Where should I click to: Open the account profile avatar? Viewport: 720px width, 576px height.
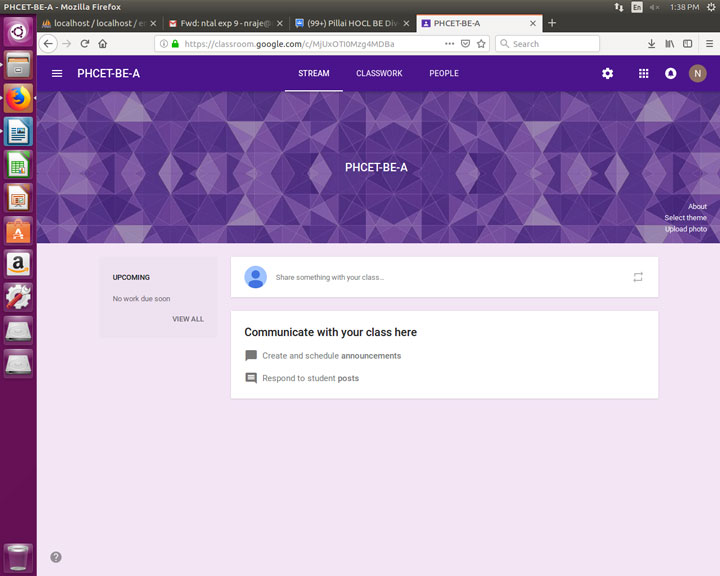click(697, 74)
